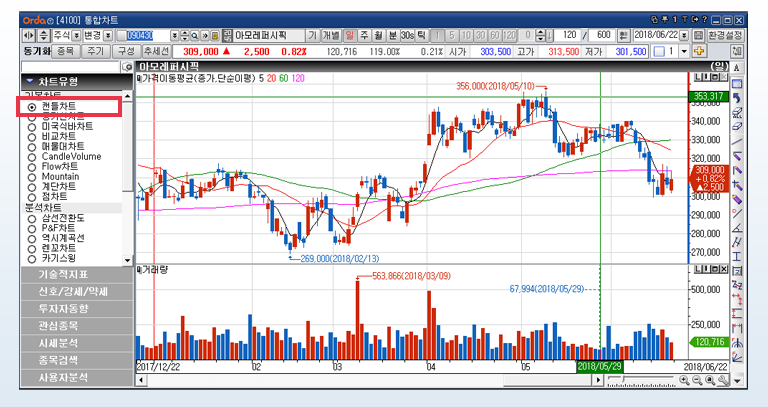Open the 시세분석 section

tap(77, 343)
